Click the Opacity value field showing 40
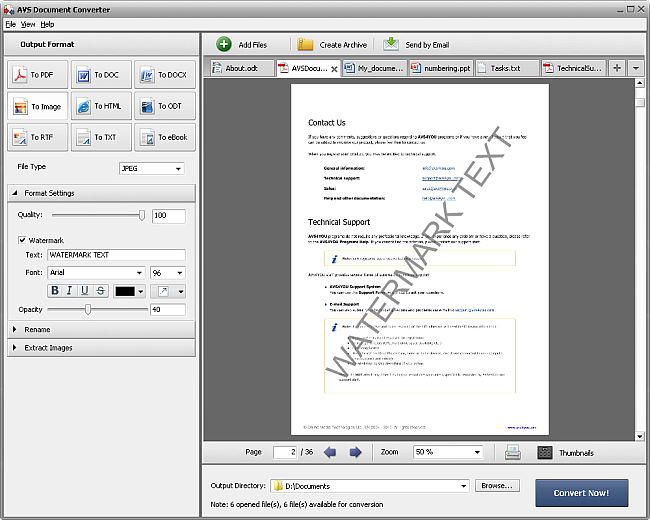650x520 pixels. [x=168, y=309]
